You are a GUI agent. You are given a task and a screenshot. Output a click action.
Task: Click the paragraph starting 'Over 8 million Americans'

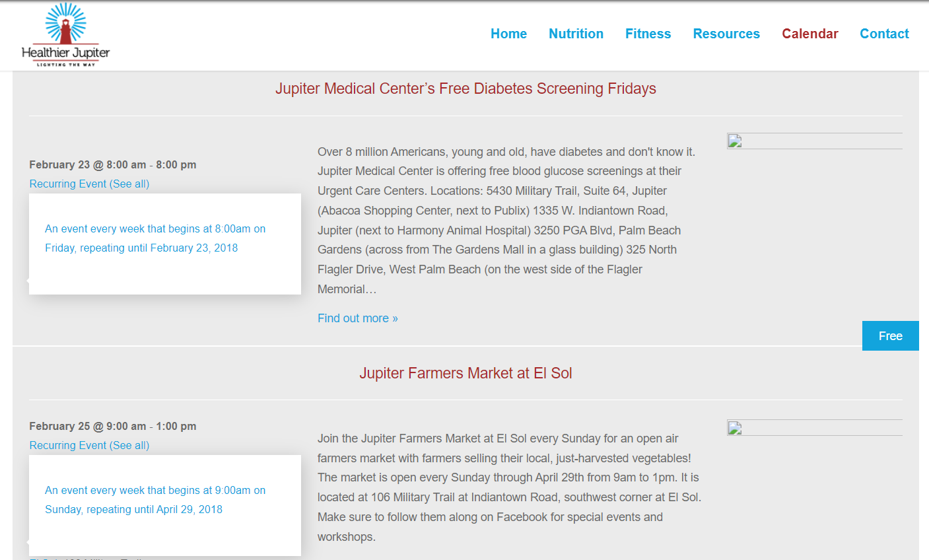tap(507, 221)
